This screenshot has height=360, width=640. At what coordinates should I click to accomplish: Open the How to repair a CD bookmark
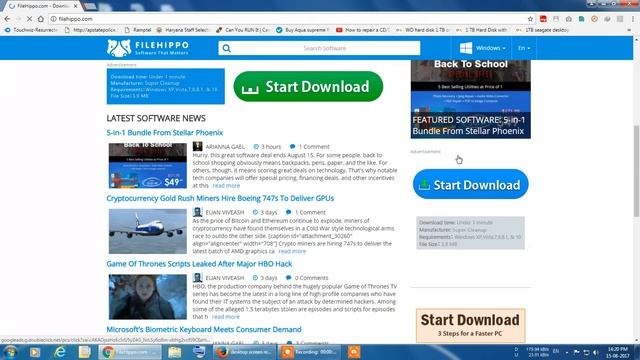click(x=363, y=30)
